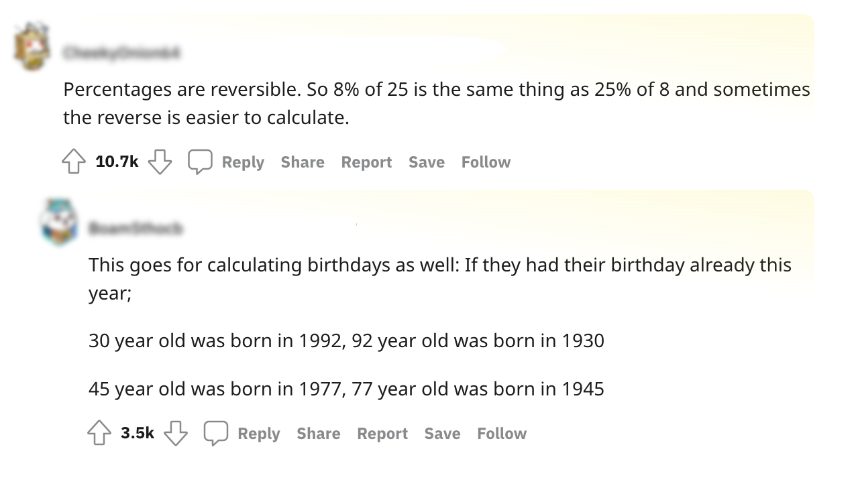Screen dimensions: 856x504
Task: Report the birthdays comment
Action: 382,433
